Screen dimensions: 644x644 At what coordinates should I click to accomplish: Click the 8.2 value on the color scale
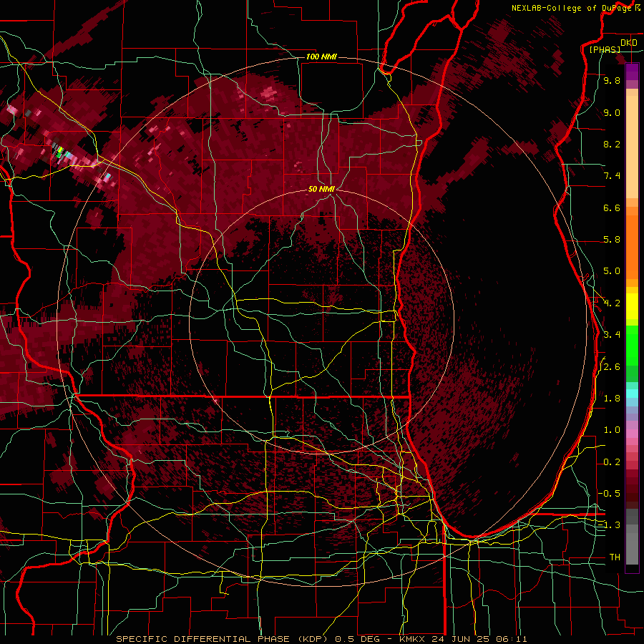click(612, 145)
